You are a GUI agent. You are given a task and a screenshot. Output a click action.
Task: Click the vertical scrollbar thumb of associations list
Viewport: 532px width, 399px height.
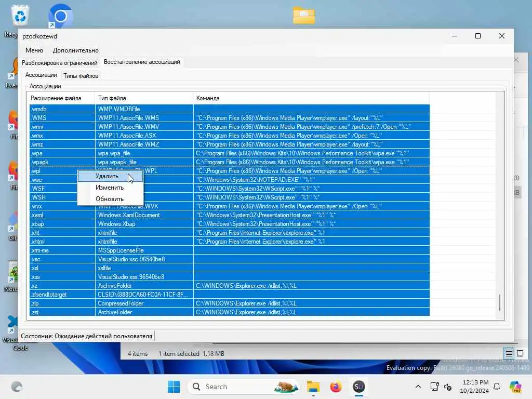coord(499,302)
